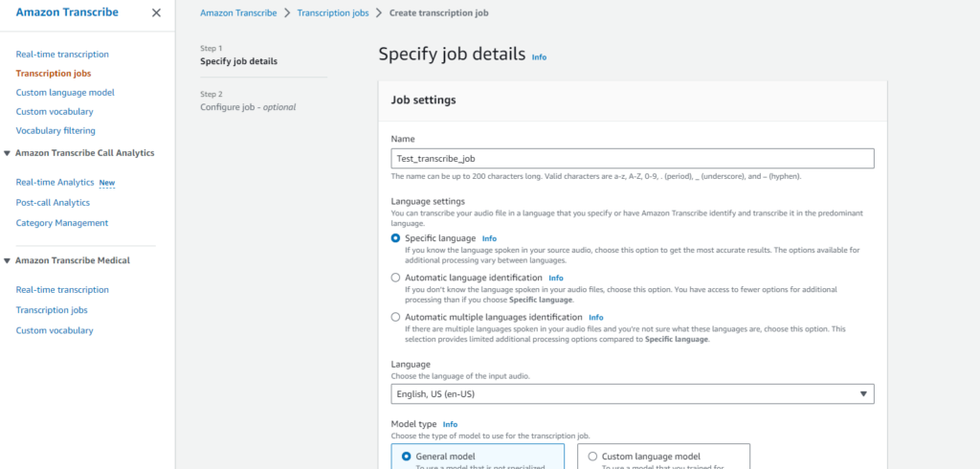Open Post-call Analytics sidebar link

pyautogui.click(x=53, y=203)
